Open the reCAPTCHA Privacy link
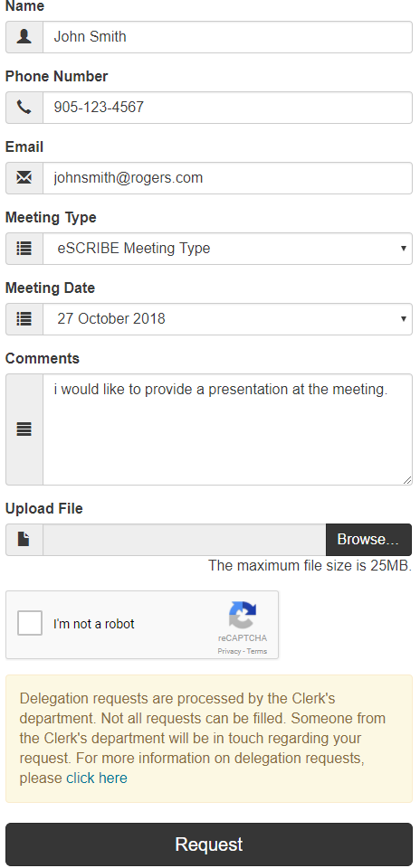The height and width of the screenshot is (868, 420). point(229,651)
